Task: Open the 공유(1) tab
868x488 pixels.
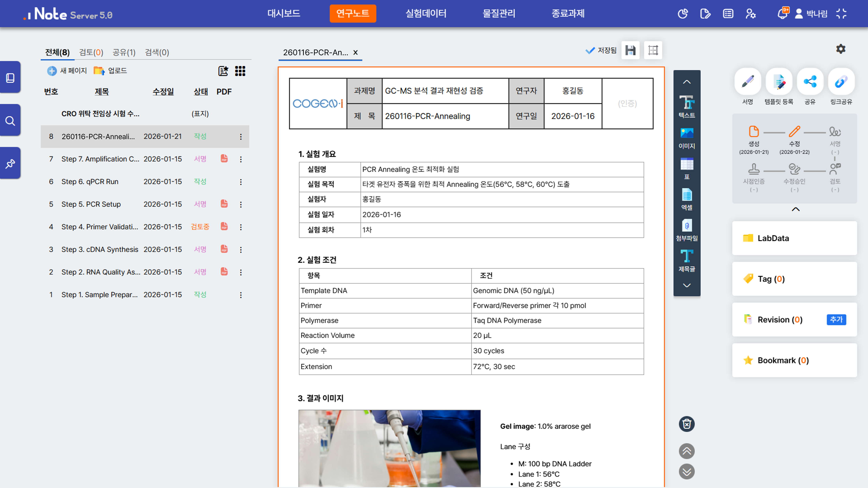Action: pyautogui.click(x=124, y=52)
